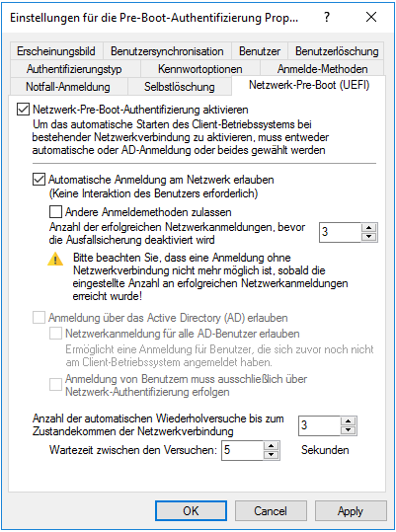Uncheck Automatische Anmeldung am Netzwerk erlauben
The width and height of the screenshot is (396, 532).
[39, 180]
